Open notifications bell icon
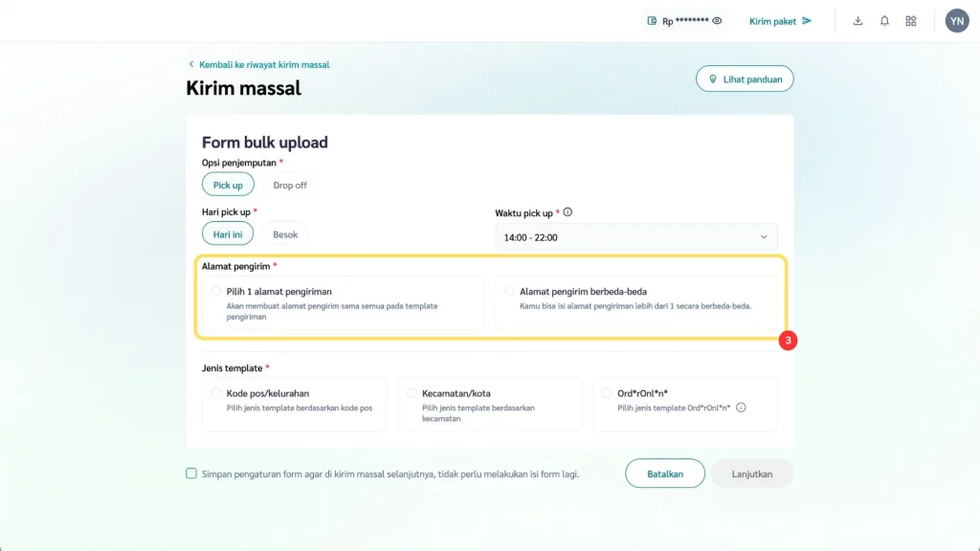 [x=884, y=21]
